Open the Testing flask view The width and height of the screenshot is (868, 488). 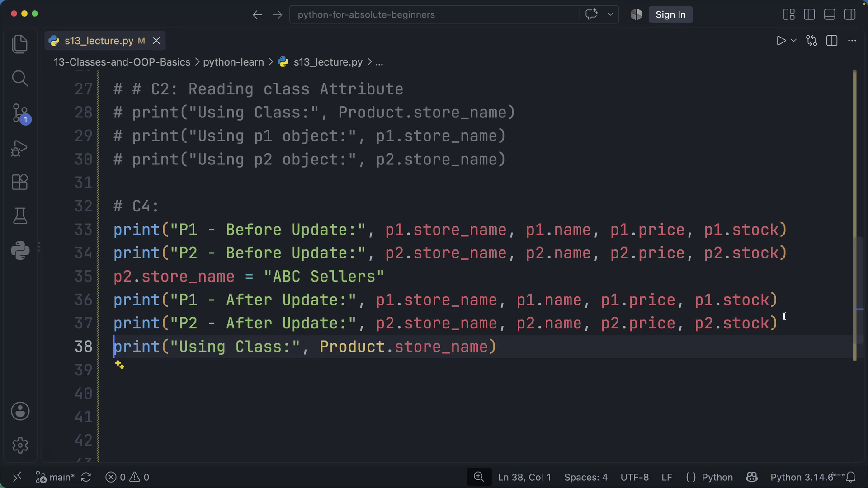point(20,216)
